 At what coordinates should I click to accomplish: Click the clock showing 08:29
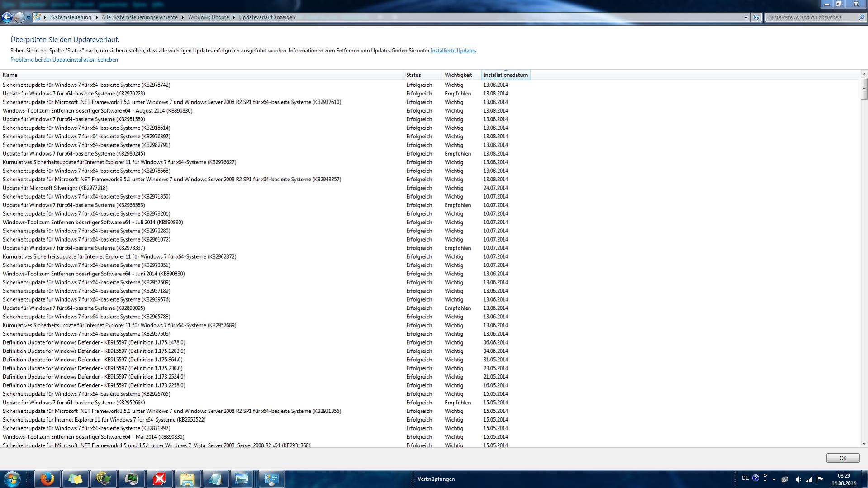844,479
